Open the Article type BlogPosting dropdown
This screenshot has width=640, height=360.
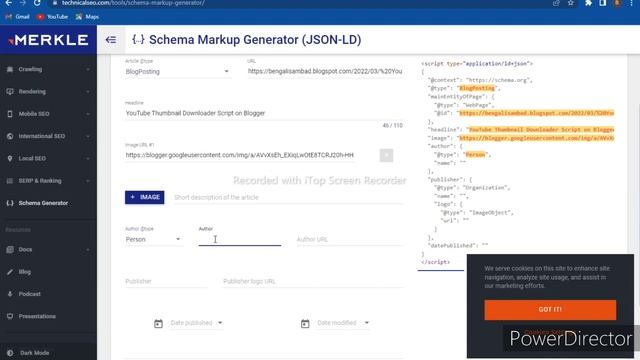[178, 71]
